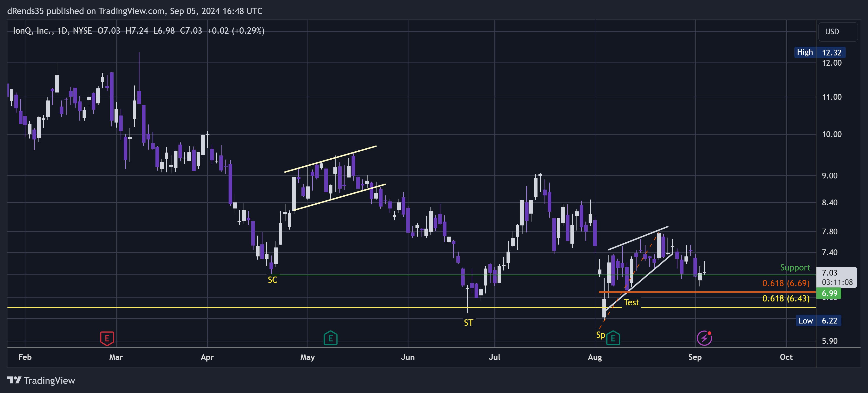Open the purple lightning event icon near Sep

point(704,338)
